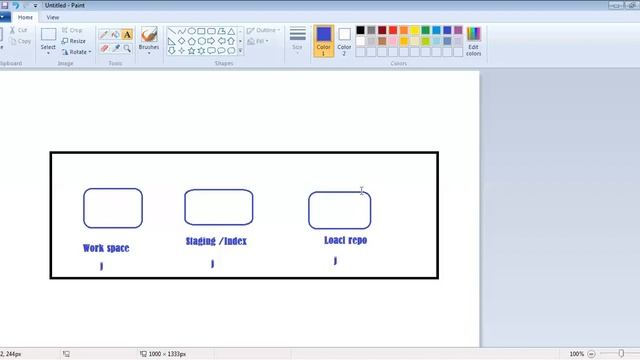This screenshot has height=360, width=640.
Task: Choose the Cloud callout shape
Action: click(x=231, y=51)
